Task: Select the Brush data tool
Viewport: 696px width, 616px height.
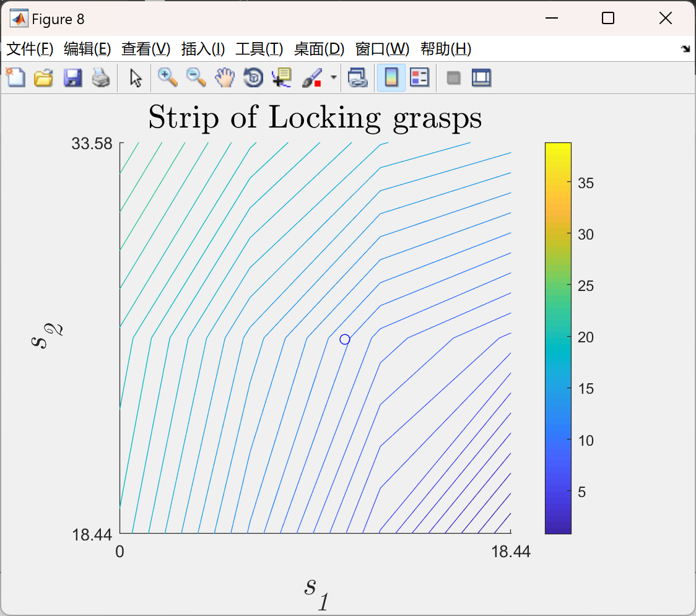Action: click(312, 77)
